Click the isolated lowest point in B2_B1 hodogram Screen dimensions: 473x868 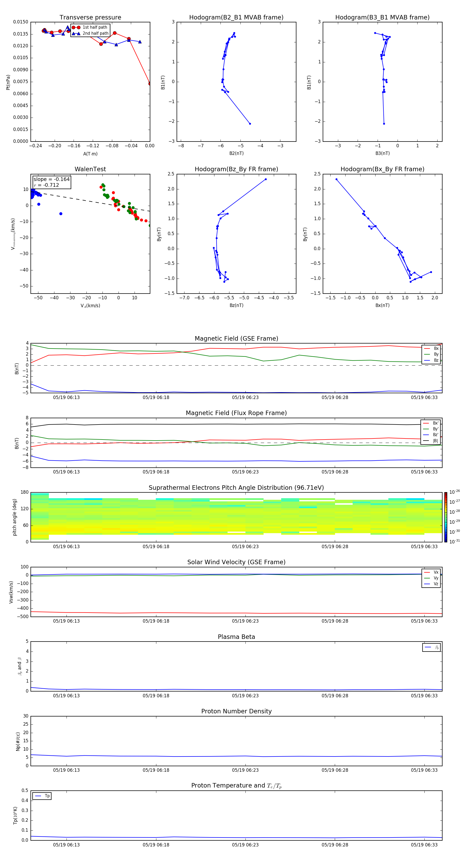(x=250, y=124)
